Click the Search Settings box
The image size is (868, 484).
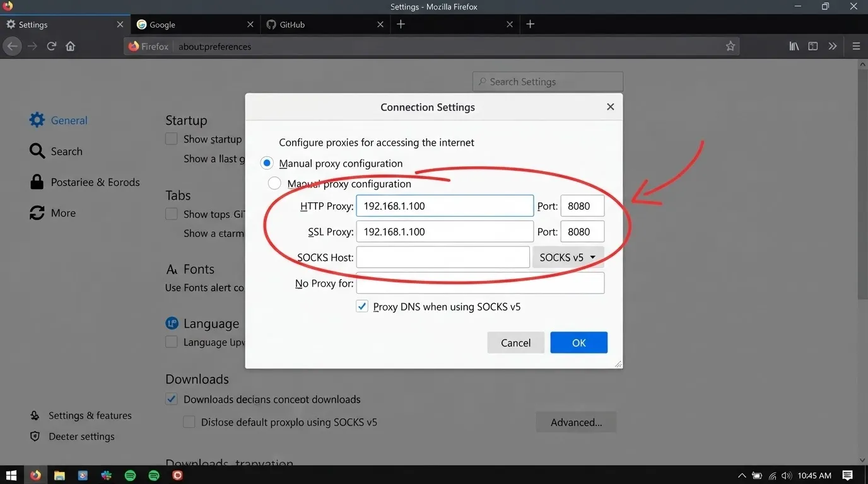click(x=548, y=82)
